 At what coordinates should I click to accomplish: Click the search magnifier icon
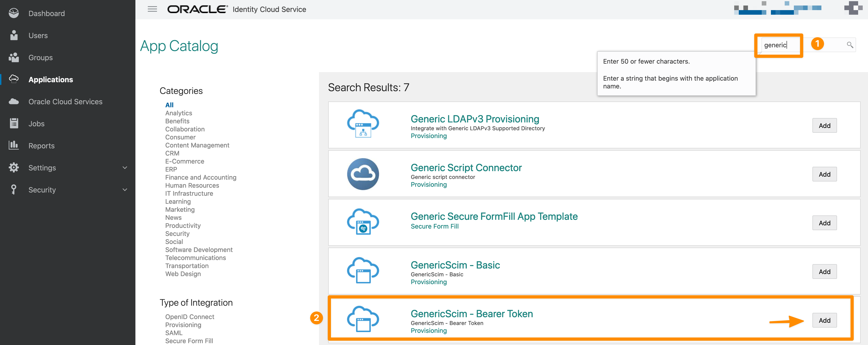[850, 45]
